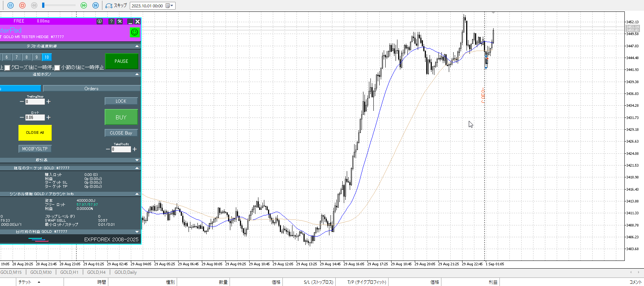Click the green fast-forward icon
This screenshot has width=644, height=286.
point(84,6)
